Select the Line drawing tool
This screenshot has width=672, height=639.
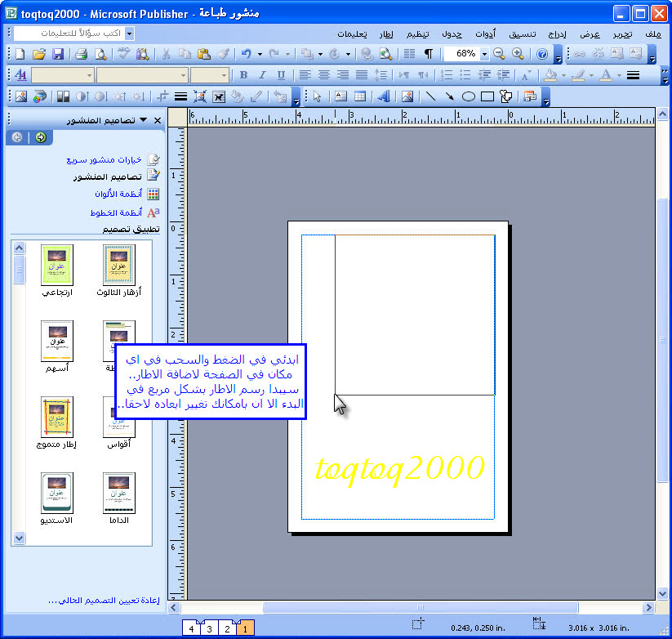click(430, 96)
